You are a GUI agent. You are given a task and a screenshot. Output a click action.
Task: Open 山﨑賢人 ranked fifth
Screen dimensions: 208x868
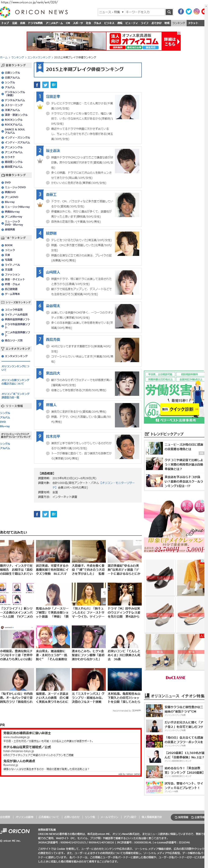coord(53,272)
